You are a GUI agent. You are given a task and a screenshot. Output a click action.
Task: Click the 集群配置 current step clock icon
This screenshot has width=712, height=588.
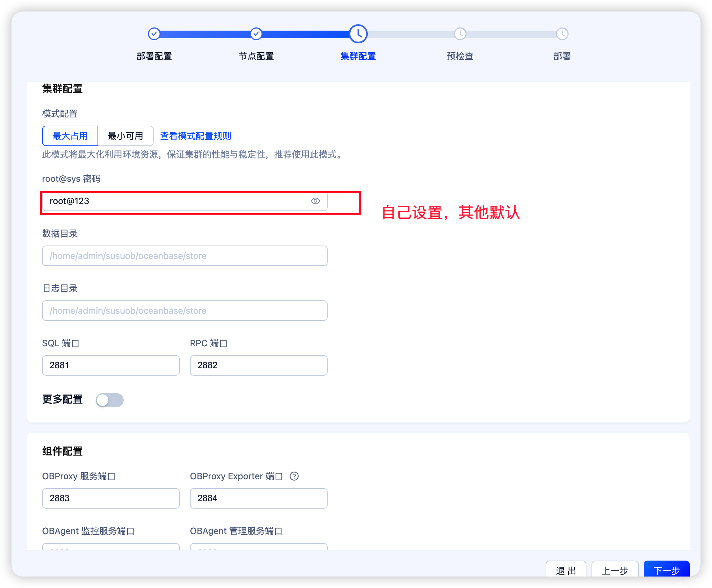358,34
